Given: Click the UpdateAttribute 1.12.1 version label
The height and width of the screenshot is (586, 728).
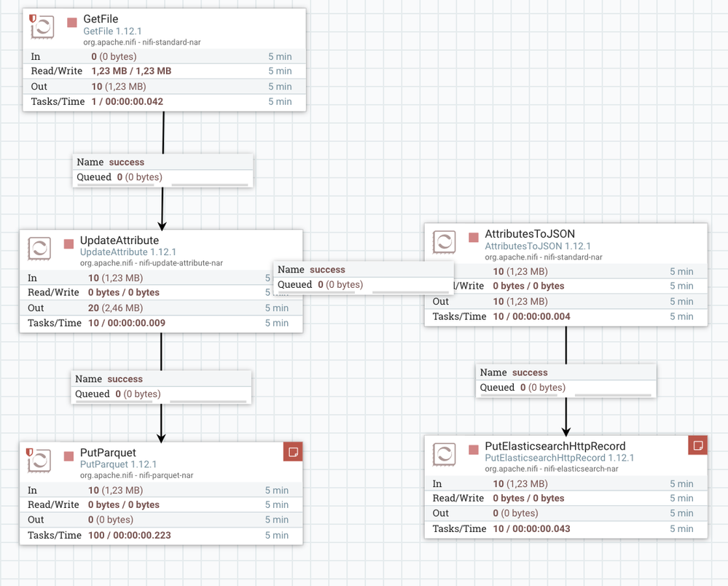Looking at the screenshot, I should [x=128, y=252].
